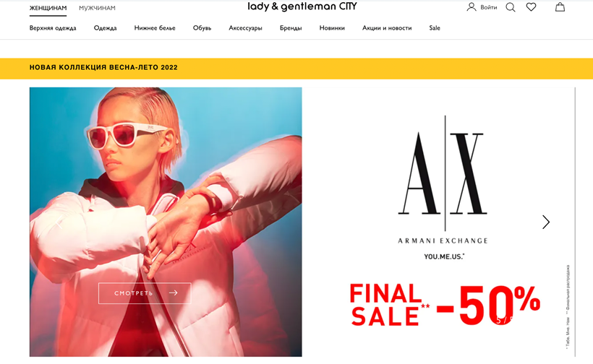Go to the Новинки section
Screen dimensions: 593x364
coord(332,28)
